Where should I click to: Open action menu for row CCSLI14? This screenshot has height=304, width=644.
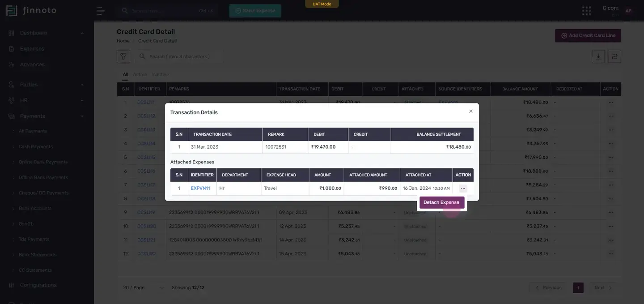click(610, 144)
